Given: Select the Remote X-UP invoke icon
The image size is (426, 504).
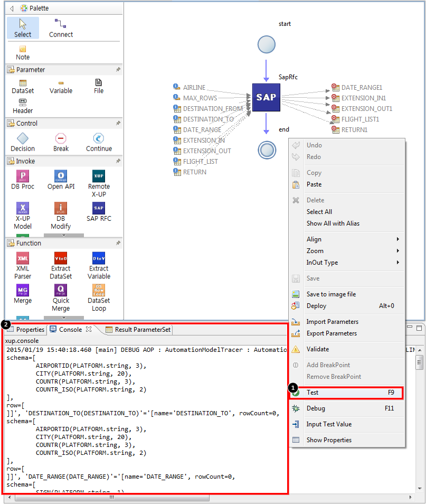Looking at the screenshot, I should [x=99, y=183].
